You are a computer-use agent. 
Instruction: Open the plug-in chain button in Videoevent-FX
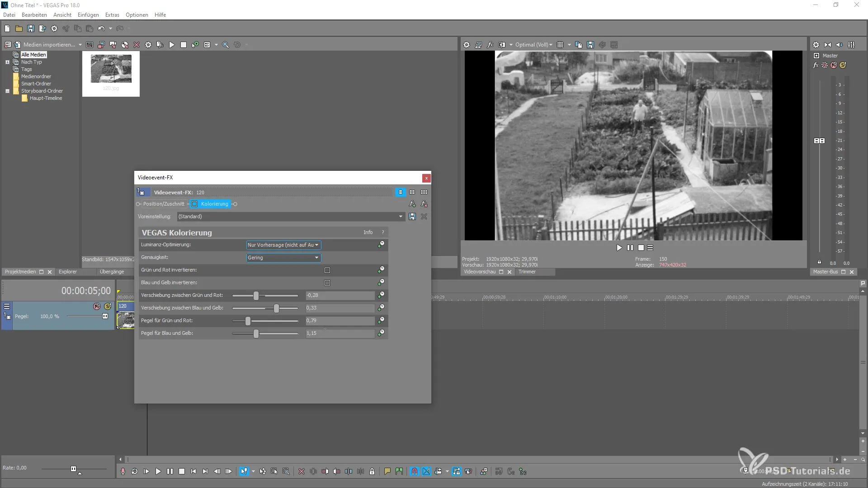tap(412, 204)
